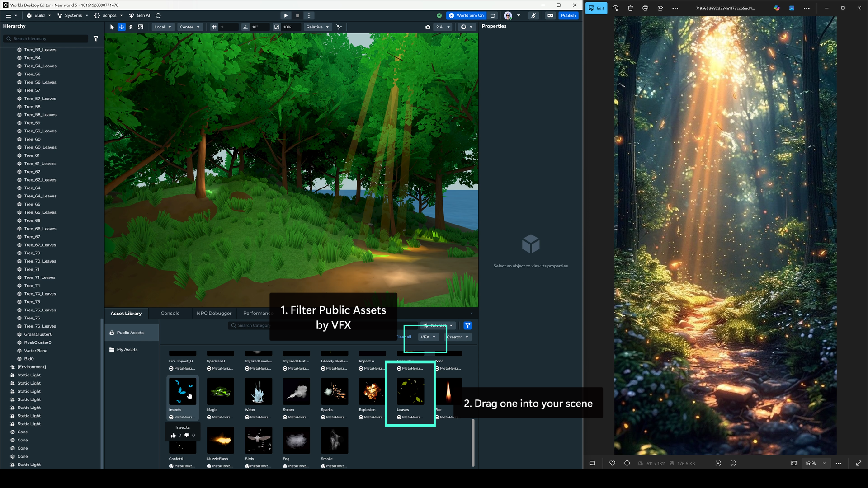Open the search hierarchy filter icon
Screen dimensions: 868x488
pyautogui.click(x=96, y=39)
